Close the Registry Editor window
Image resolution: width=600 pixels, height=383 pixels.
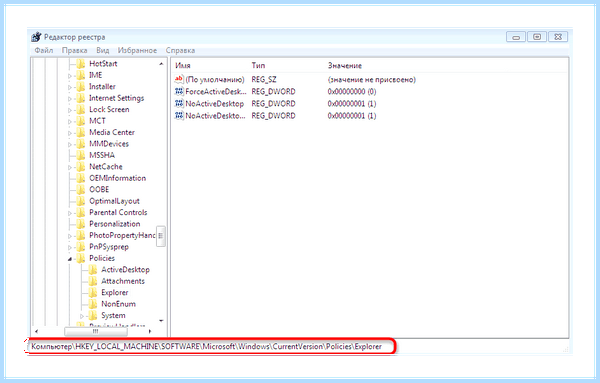tap(558, 37)
